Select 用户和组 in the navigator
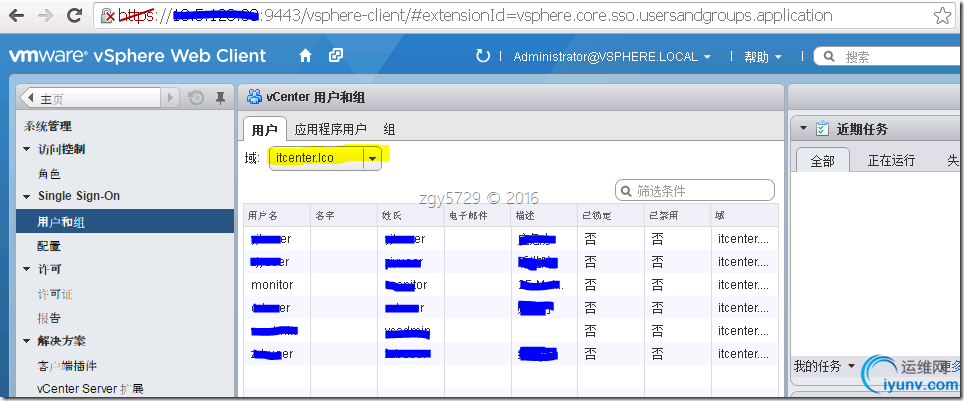Screen dimensions: 964x401 [x=125, y=221]
